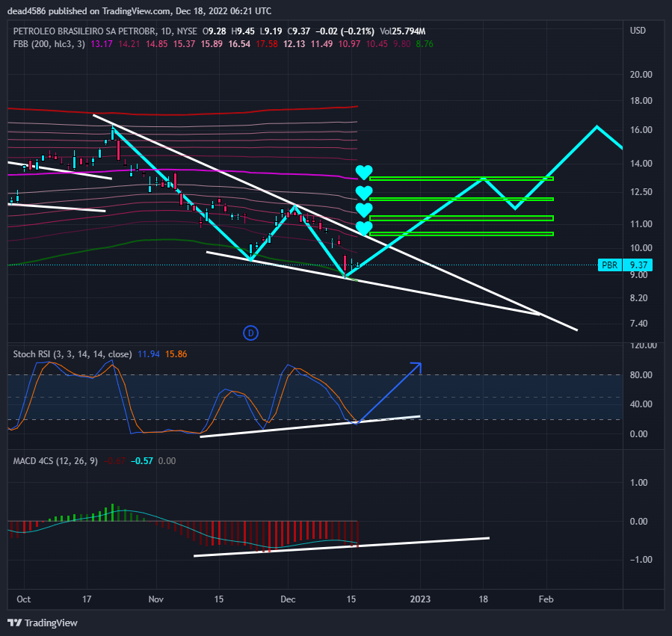This screenshot has width=672, height=636.
Task: Click the green 8.76 FBB value
Action: click(x=425, y=43)
